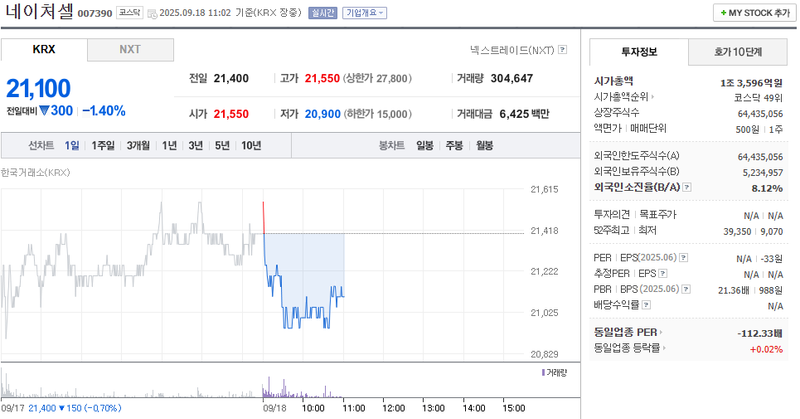
Task: Click the 52주 high value 39,350
Action: (x=737, y=231)
